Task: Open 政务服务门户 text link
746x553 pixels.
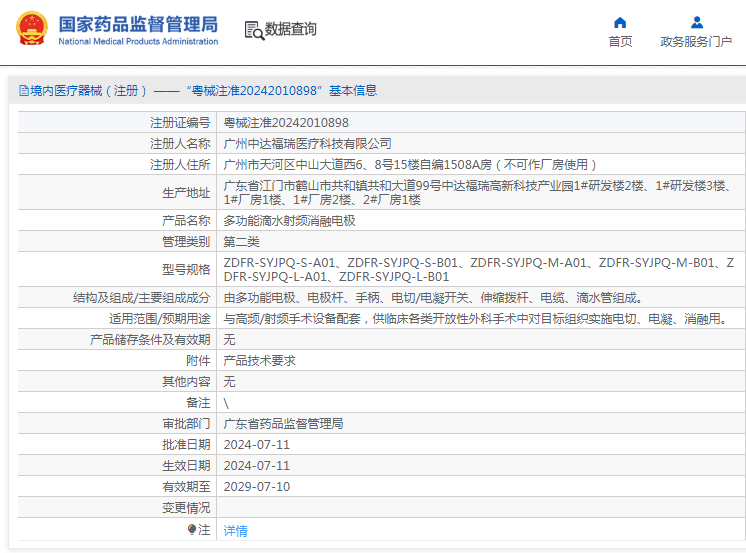Action: click(x=696, y=42)
